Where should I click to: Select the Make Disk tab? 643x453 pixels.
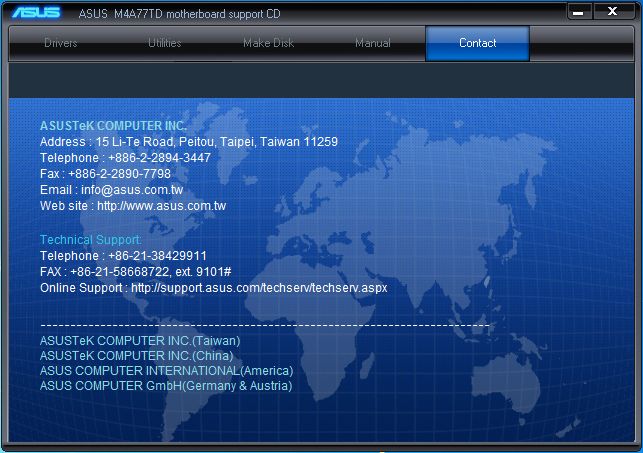tap(269, 43)
